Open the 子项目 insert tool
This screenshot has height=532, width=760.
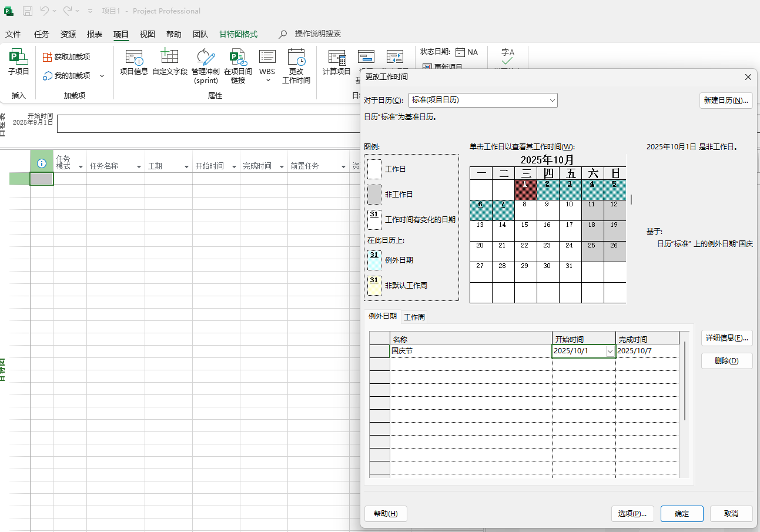19,62
